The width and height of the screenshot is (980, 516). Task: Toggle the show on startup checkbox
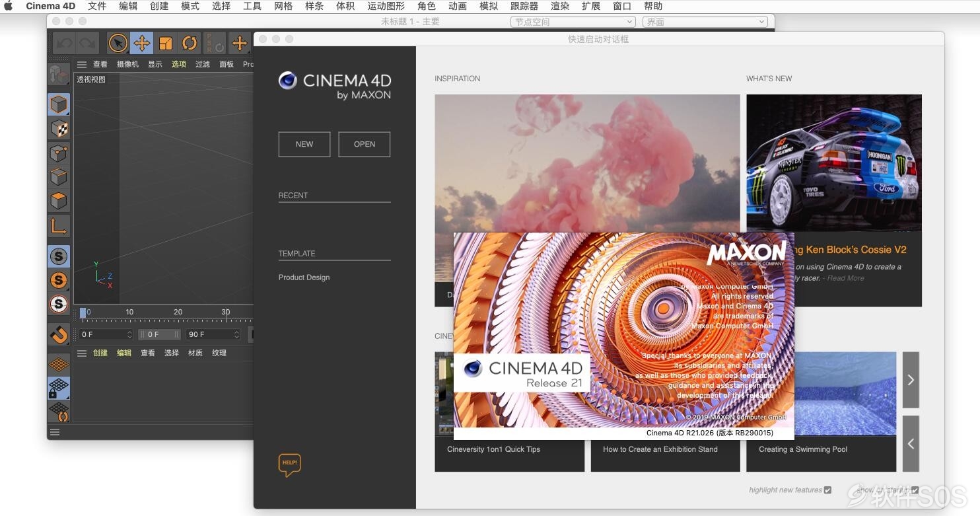[915, 490]
